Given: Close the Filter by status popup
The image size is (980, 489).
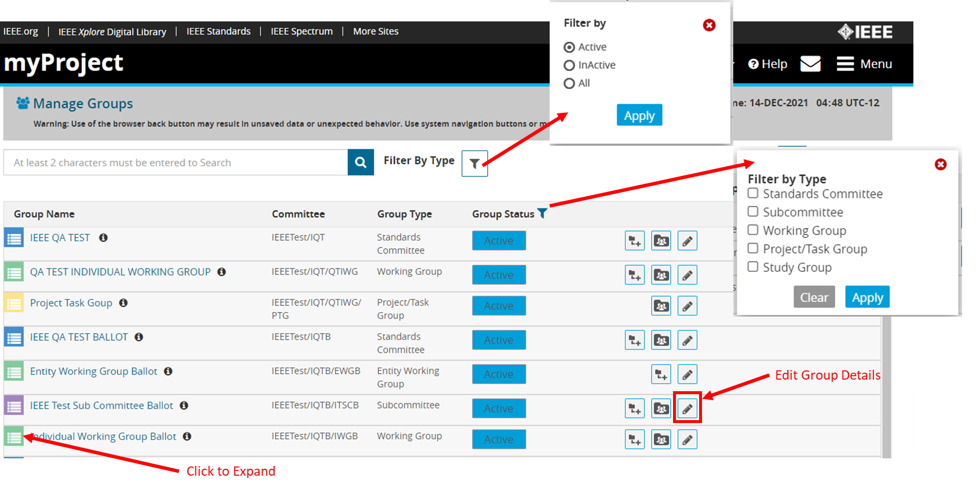Looking at the screenshot, I should coord(709,25).
